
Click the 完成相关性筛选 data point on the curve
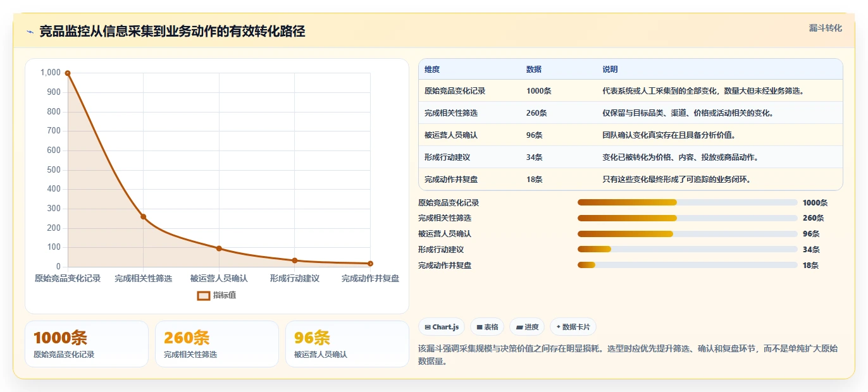click(x=143, y=217)
